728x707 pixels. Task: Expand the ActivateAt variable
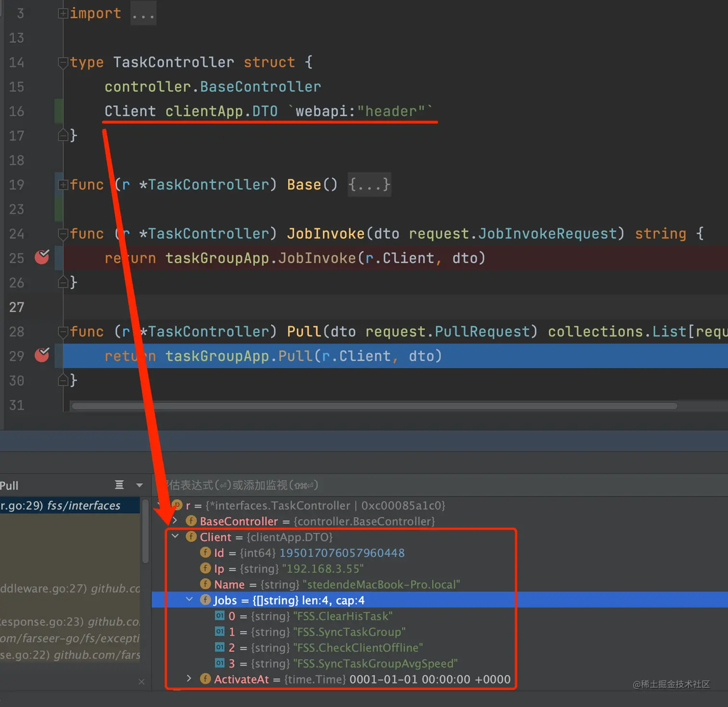tap(189, 679)
